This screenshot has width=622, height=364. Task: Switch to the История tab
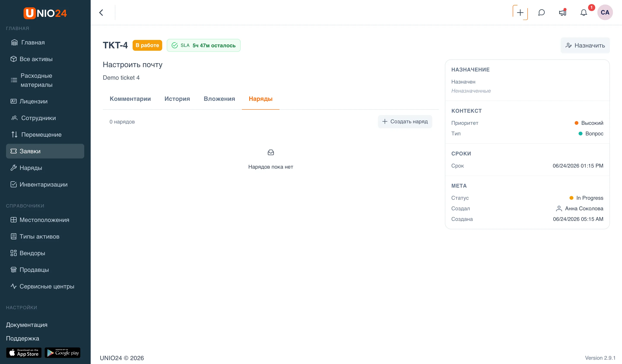click(x=177, y=99)
